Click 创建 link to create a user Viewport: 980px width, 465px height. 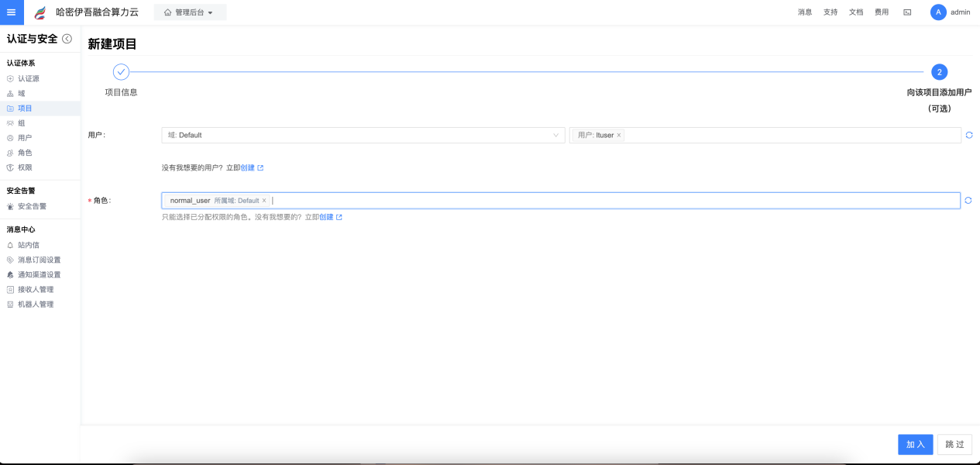click(248, 167)
